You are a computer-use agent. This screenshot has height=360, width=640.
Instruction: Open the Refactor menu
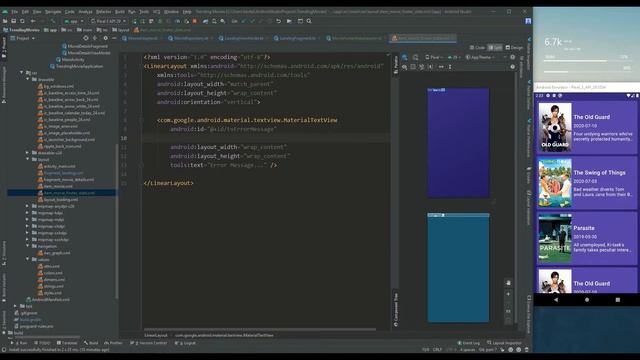pos(103,12)
